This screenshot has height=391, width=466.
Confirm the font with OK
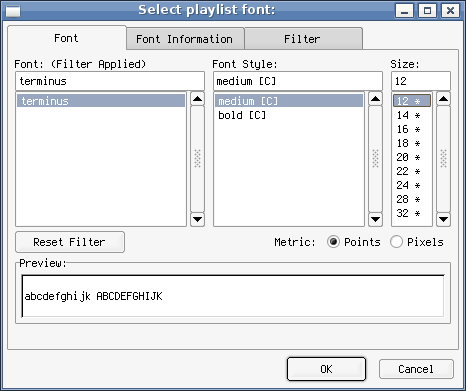coord(326,369)
